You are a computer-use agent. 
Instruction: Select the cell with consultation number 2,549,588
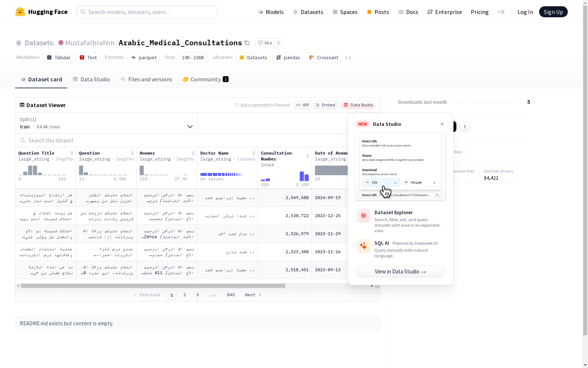[285, 198]
